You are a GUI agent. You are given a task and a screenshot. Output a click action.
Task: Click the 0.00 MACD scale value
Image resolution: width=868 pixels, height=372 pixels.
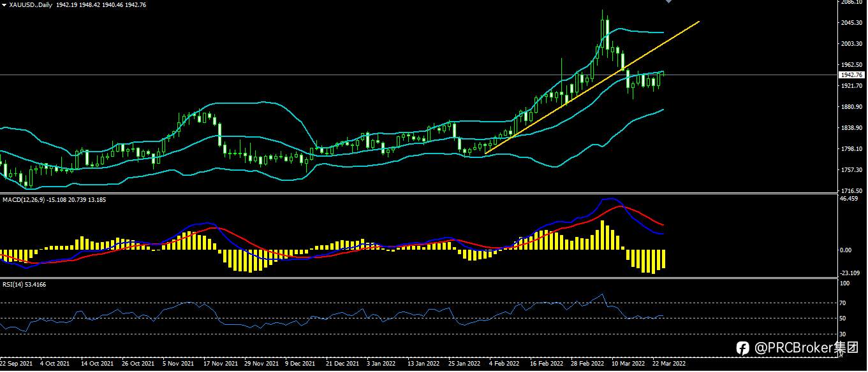pos(846,250)
